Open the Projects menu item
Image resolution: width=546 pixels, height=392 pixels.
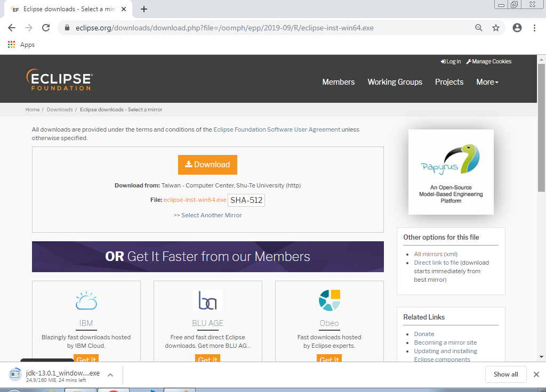pyautogui.click(x=449, y=82)
